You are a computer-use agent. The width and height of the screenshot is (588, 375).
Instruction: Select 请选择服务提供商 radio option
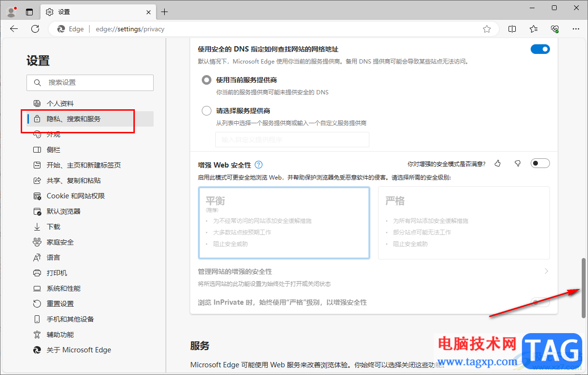tap(207, 111)
